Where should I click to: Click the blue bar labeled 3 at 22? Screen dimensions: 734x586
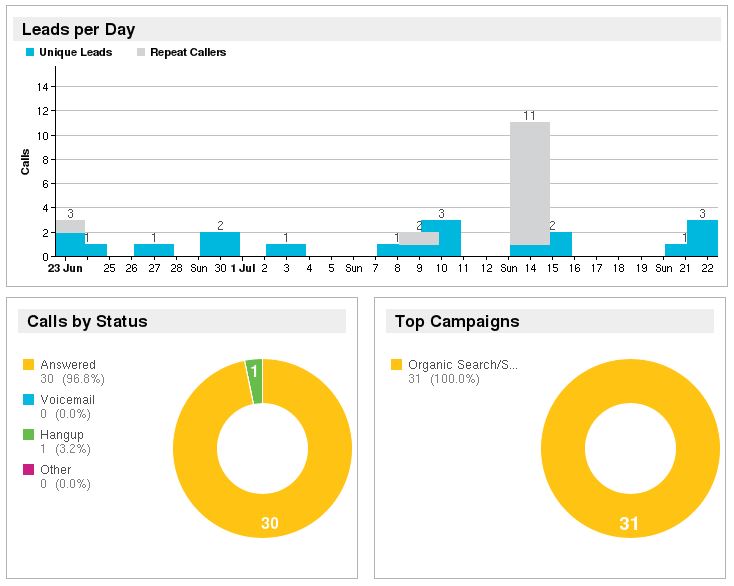pos(702,238)
